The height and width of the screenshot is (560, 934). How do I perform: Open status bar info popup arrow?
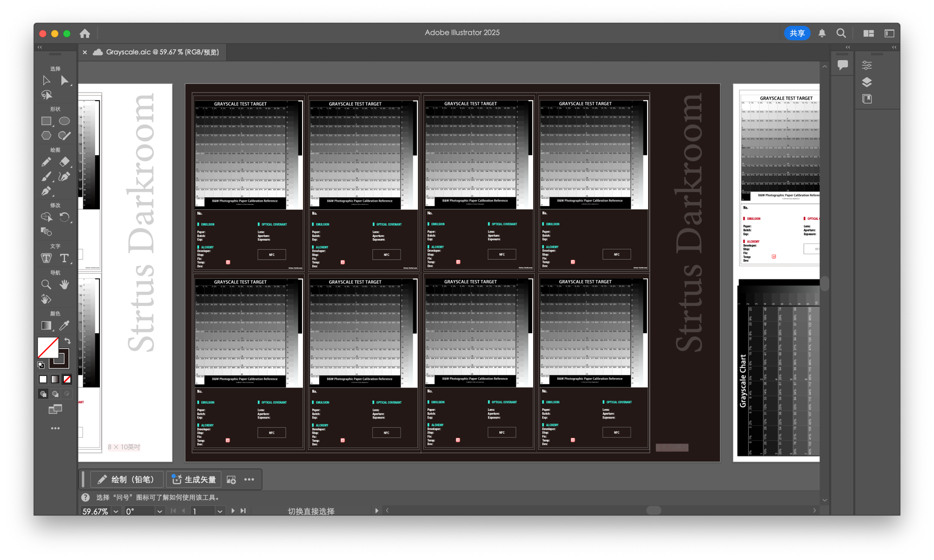(x=377, y=510)
